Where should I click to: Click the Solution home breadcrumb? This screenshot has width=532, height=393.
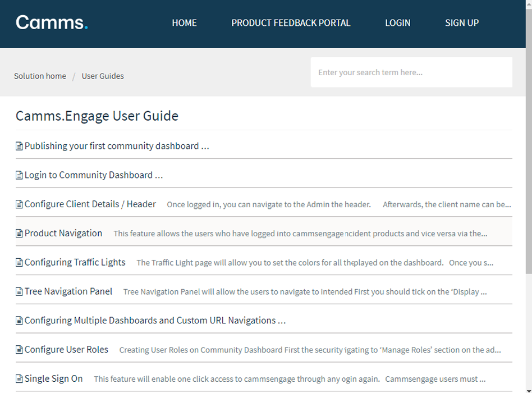(x=40, y=76)
